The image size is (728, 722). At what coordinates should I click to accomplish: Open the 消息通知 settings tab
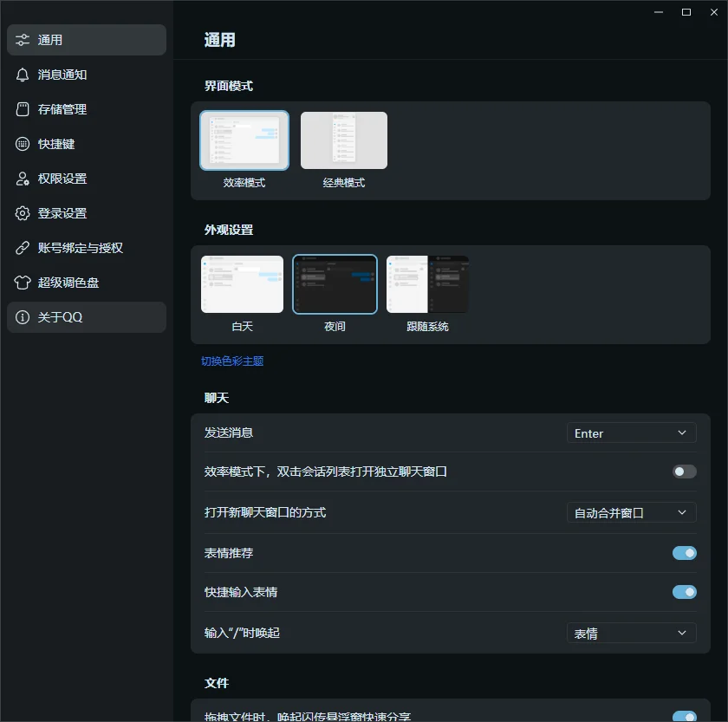(x=87, y=75)
